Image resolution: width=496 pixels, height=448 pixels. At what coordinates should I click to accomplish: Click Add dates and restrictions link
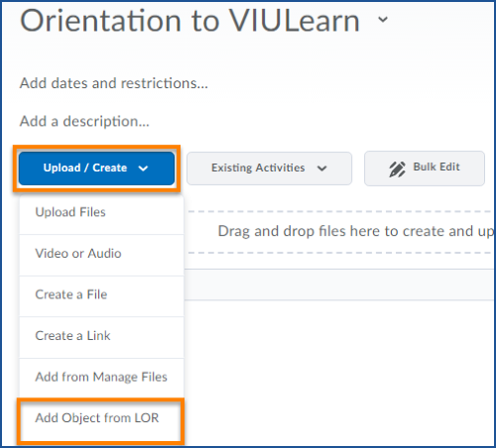tap(114, 83)
